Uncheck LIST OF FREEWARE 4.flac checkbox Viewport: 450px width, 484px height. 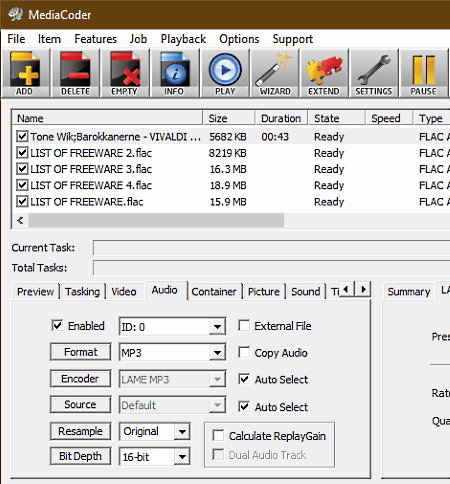point(22,185)
